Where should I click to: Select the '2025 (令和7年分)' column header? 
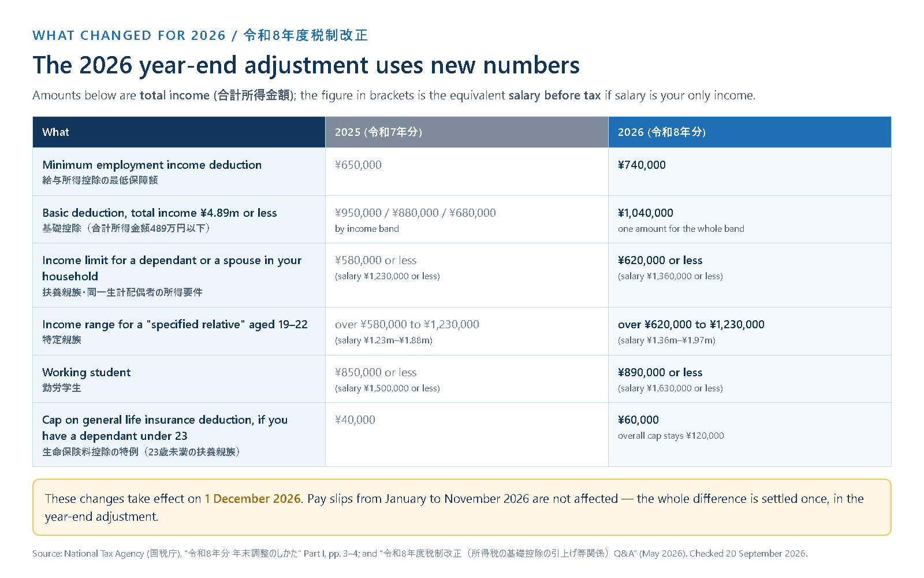[x=467, y=132]
